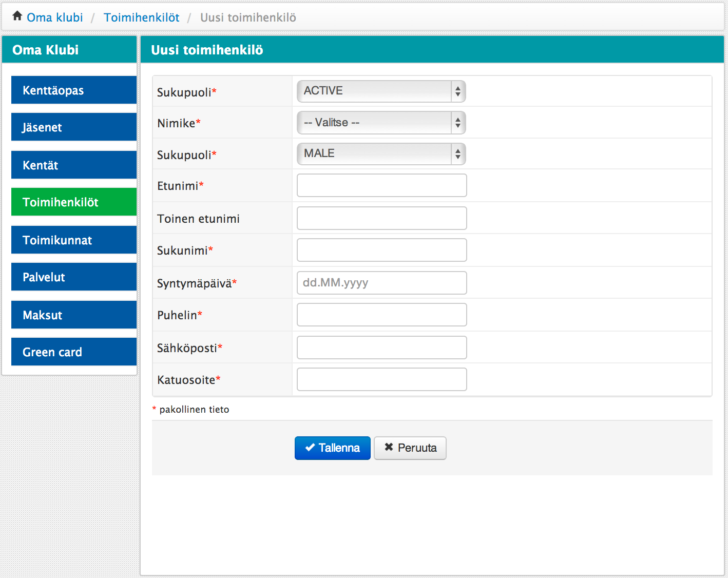
Task: Focus the Etunimi input field
Action: 382,185
